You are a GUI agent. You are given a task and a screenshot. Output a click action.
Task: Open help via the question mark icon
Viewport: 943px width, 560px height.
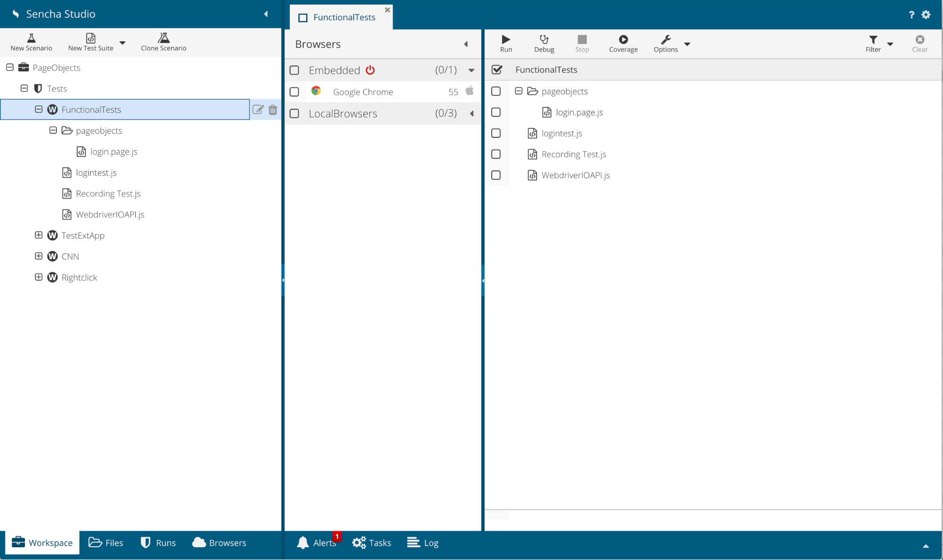point(911,15)
